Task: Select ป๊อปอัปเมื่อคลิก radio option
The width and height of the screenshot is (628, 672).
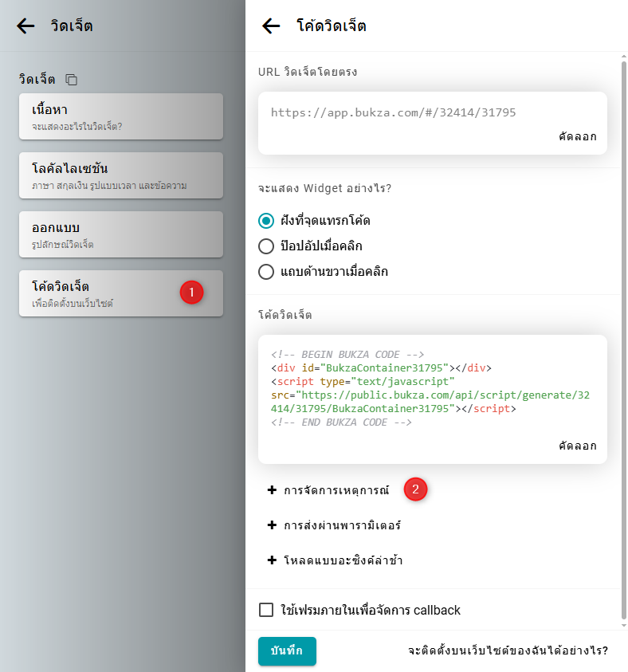Action: (267, 246)
